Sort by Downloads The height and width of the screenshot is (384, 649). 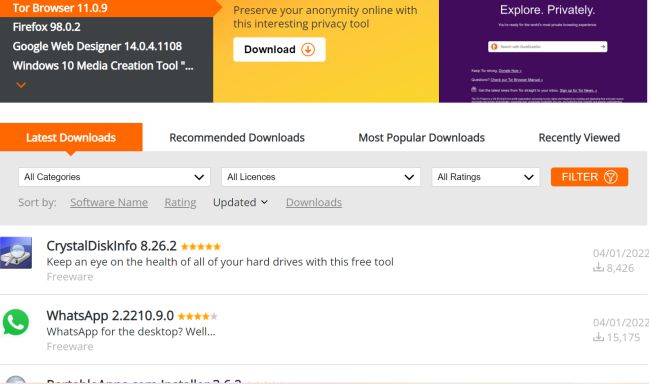pos(314,202)
